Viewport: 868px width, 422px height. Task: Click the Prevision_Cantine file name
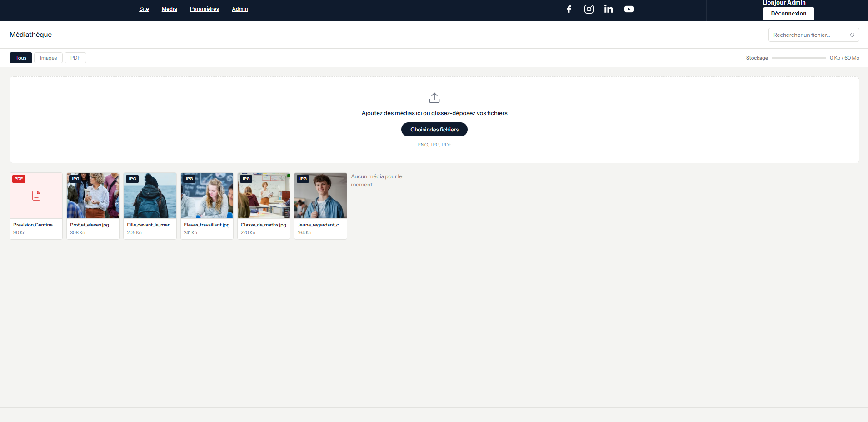(x=35, y=225)
